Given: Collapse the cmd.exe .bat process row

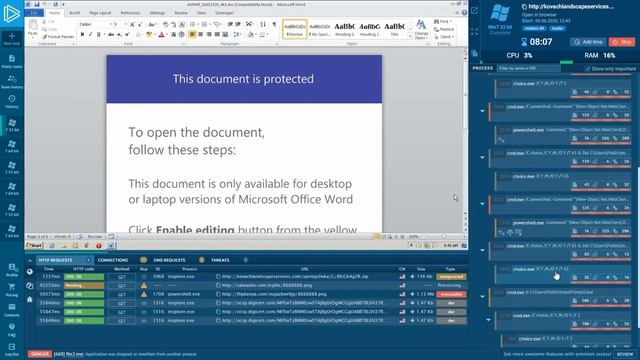Looking at the screenshot, I should click(x=482, y=297).
